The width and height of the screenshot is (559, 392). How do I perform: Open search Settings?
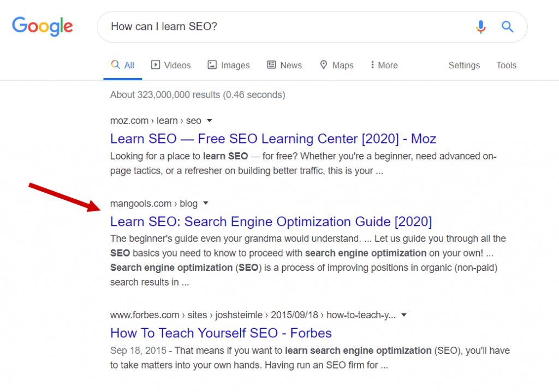click(463, 64)
